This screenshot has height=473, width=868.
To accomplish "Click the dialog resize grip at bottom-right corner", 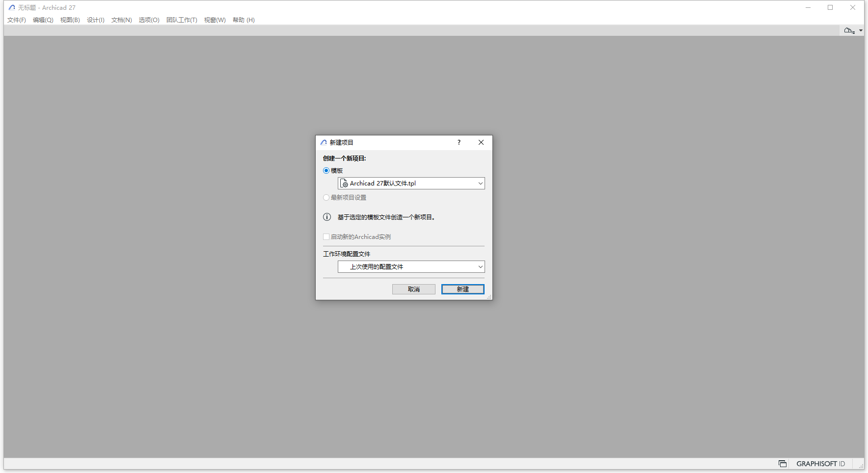I will pos(489,297).
